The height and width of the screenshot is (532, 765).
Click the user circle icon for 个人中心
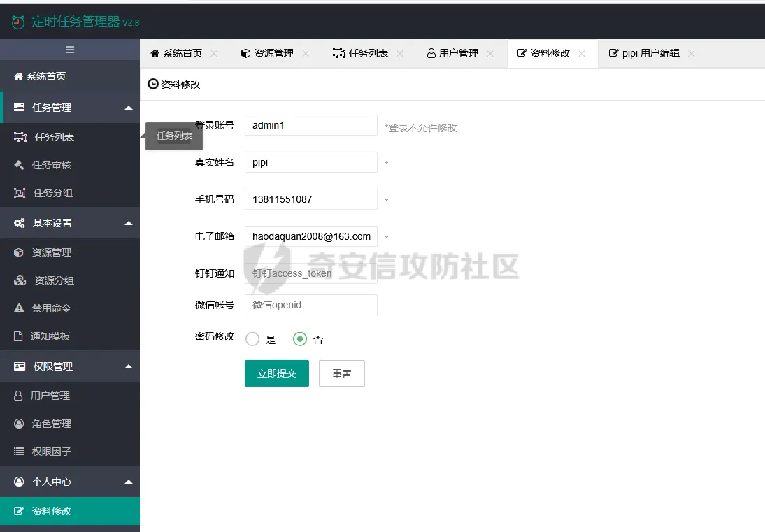tap(19, 482)
